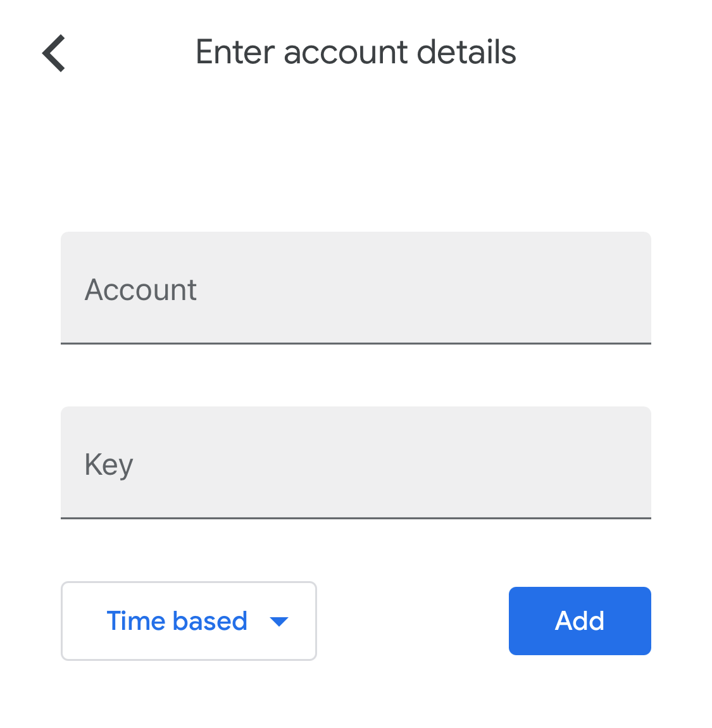This screenshot has width=712, height=728.
Task: Return to previous screen via back arrow
Action: pos(53,53)
